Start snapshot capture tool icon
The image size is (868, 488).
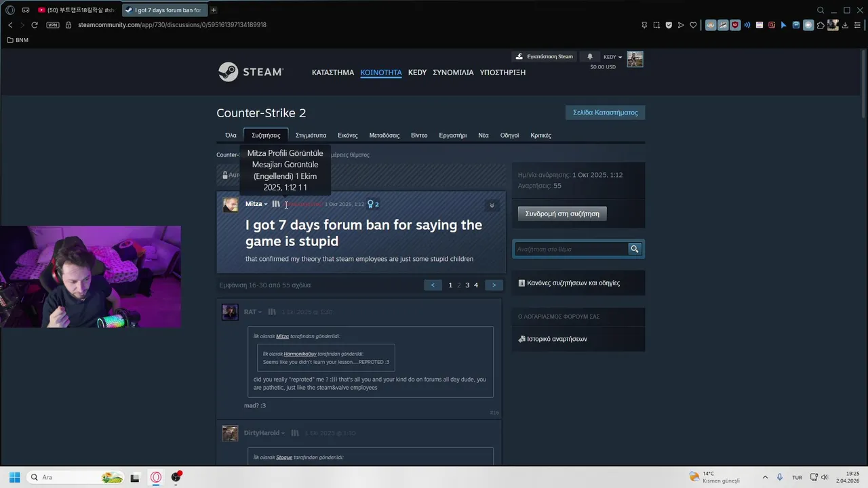click(656, 25)
